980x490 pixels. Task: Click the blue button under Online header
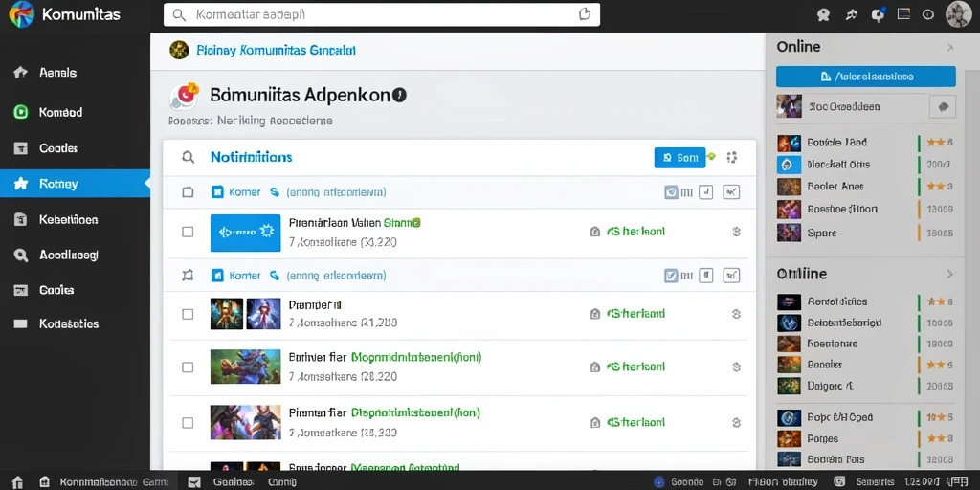(865, 77)
